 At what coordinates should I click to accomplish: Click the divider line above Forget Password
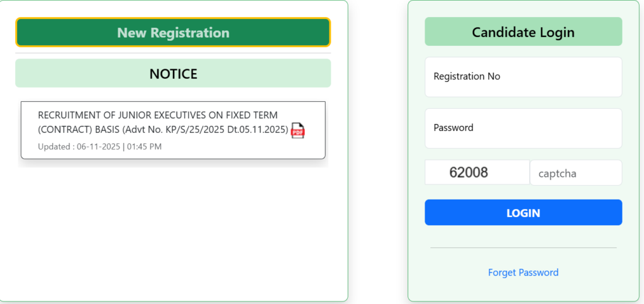click(523, 247)
